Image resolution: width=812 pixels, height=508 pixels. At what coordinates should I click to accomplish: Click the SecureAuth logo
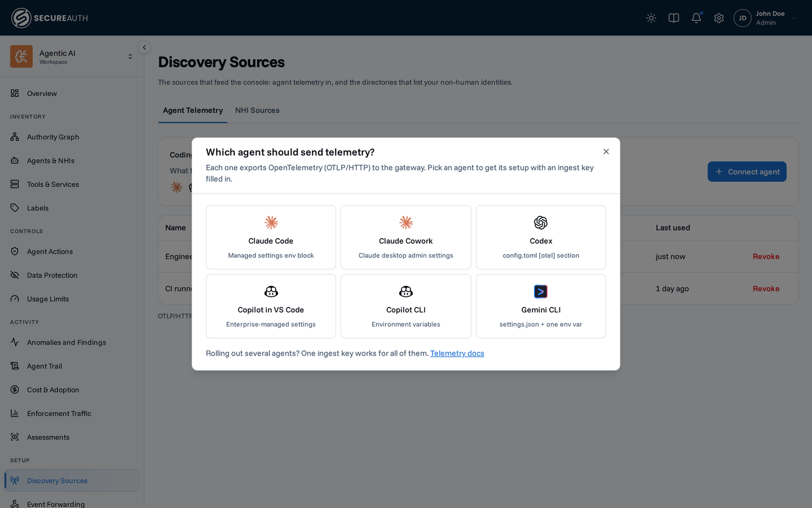[x=50, y=18]
